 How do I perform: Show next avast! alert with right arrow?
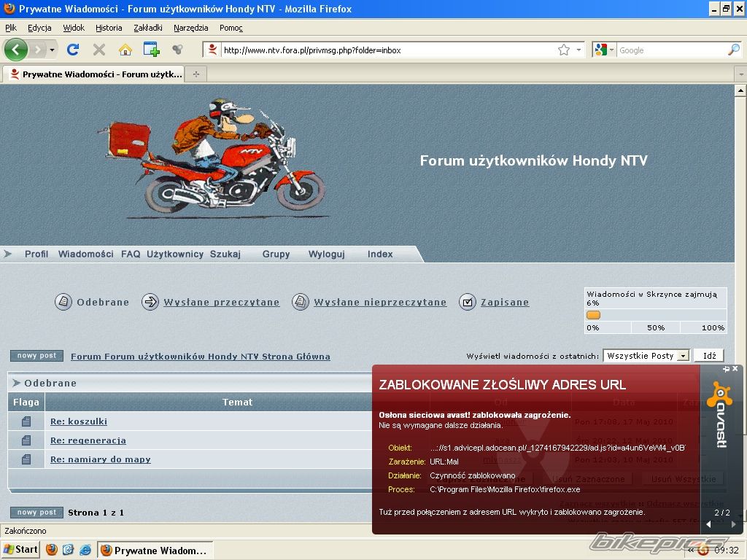(x=734, y=524)
